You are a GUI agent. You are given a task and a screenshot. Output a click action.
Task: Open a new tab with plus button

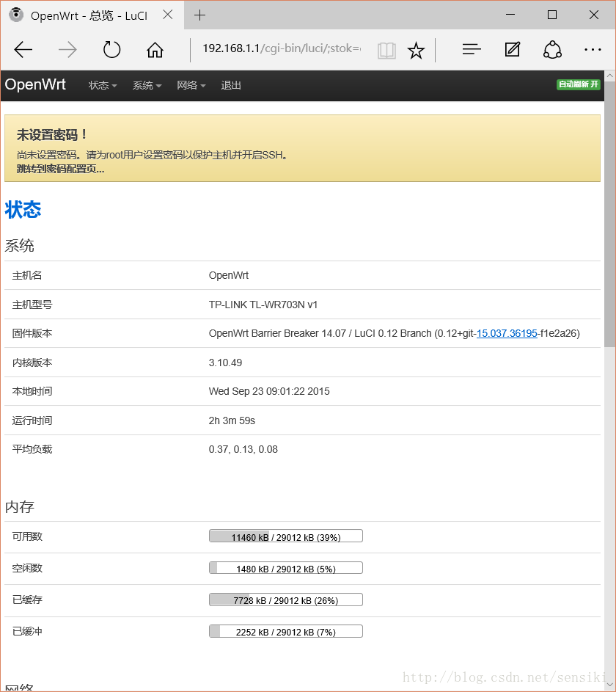pos(199,15)
